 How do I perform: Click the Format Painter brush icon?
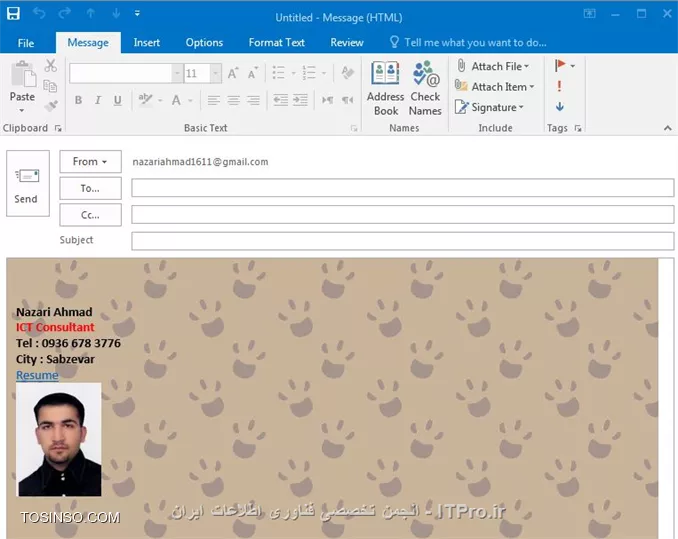[x=51, y=106]
